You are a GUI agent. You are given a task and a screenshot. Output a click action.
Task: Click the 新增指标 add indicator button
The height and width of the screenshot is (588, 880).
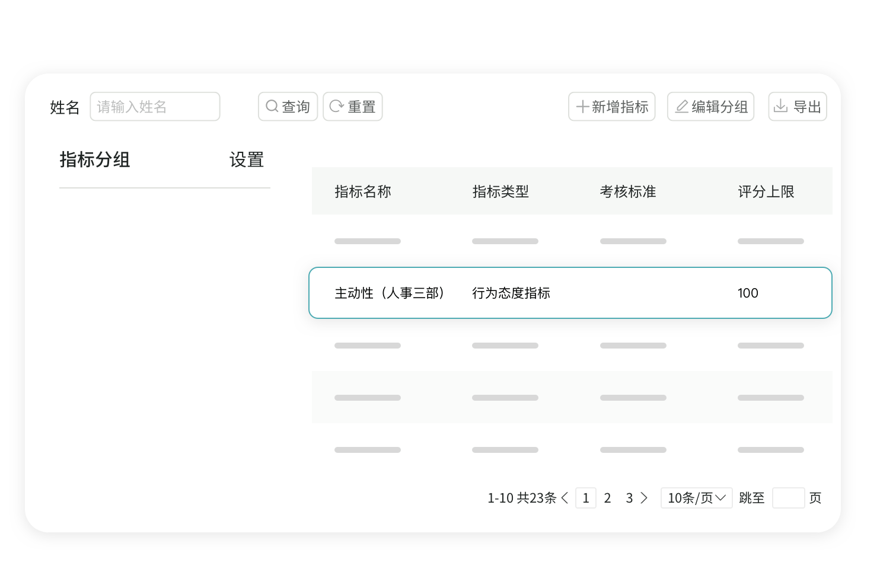[612, 107]
